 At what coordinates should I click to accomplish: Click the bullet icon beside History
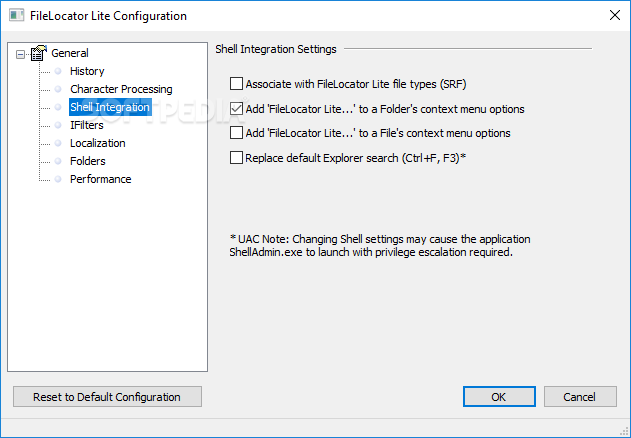click(58, 71)
